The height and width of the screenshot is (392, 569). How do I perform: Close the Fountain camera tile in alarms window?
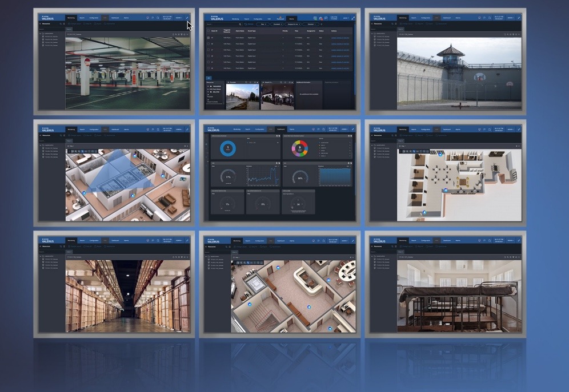coord(257,83)
